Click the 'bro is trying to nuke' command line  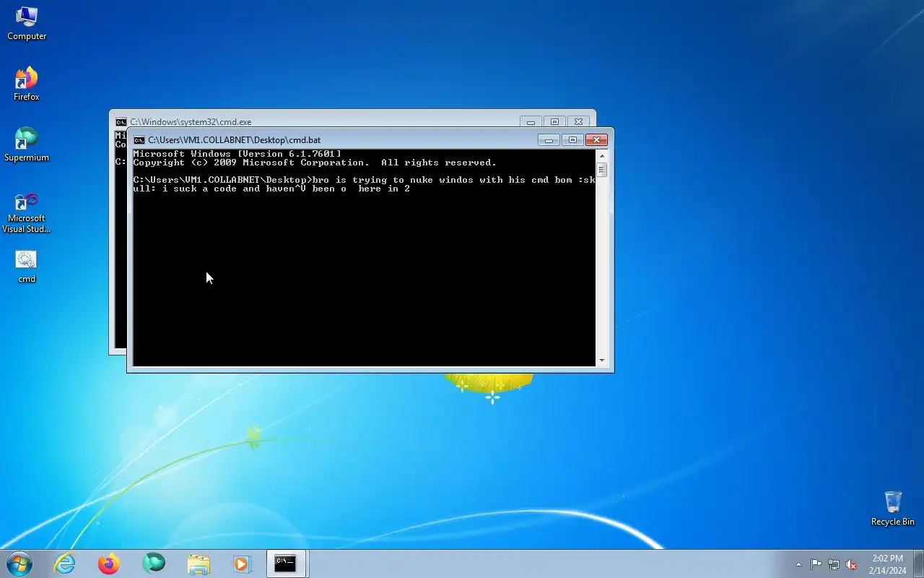click(x=365, y=184)
